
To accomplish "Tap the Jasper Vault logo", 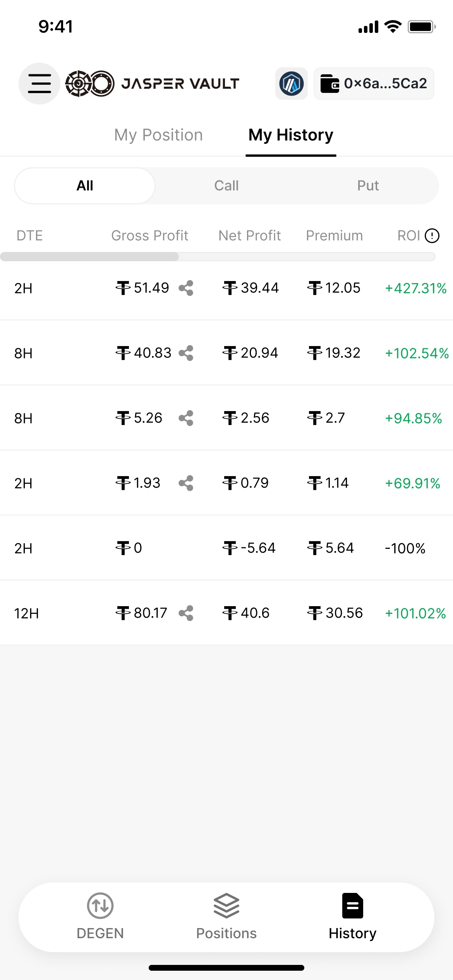I will (152, 84).
